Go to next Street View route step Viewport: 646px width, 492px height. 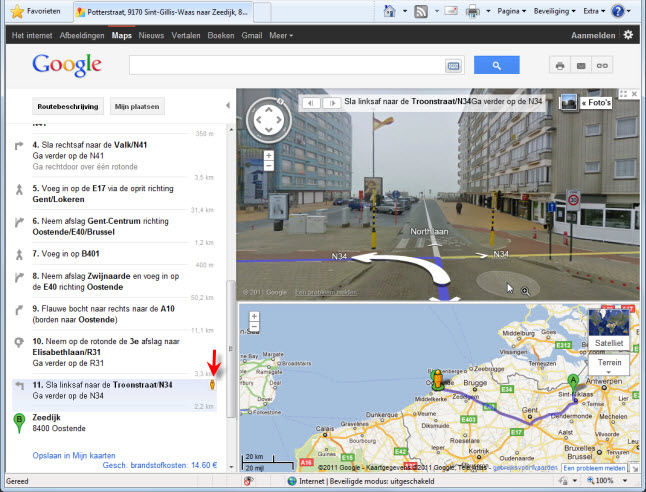pyautogui.click(x=332, y=103)
